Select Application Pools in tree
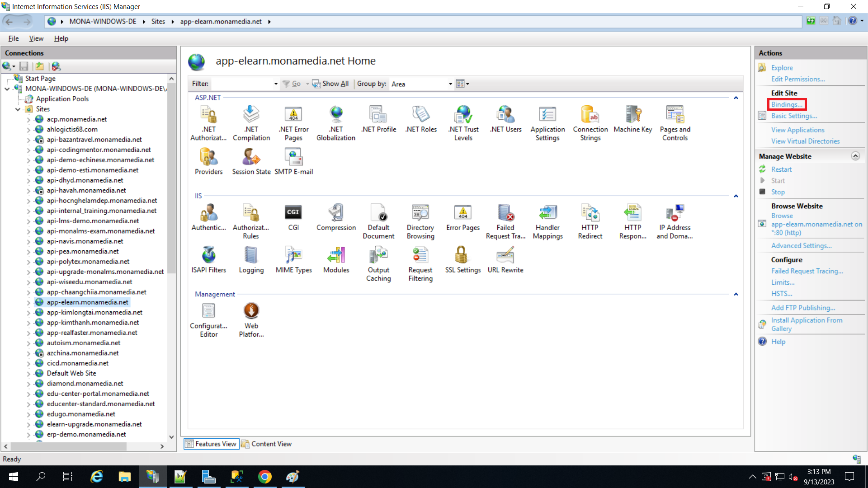 62,99
